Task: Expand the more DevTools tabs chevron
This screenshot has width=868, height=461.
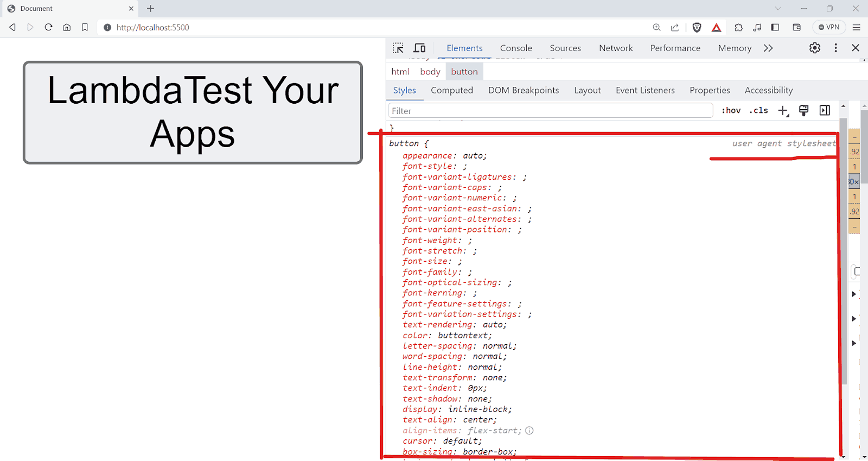Action: [x=768, y=48]
